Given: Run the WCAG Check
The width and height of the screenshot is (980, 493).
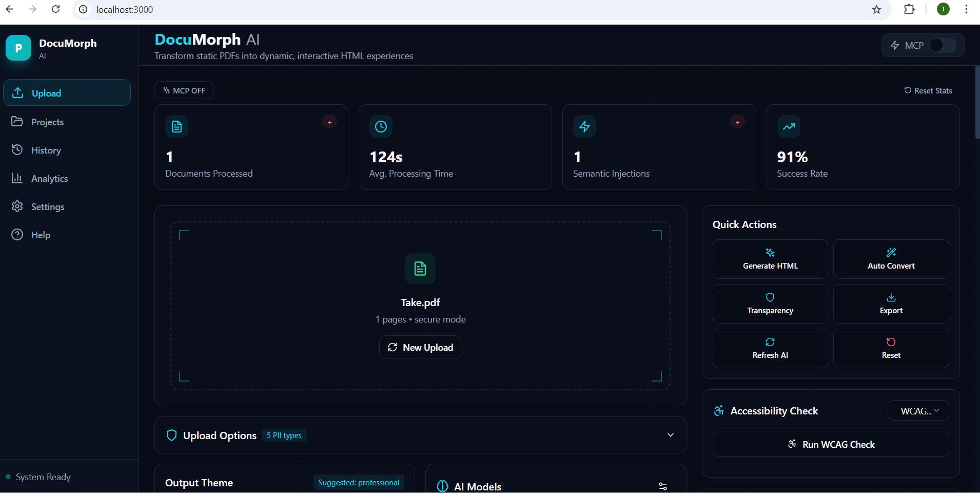Looking at the screenshot, I should click(x=831, y=444).
